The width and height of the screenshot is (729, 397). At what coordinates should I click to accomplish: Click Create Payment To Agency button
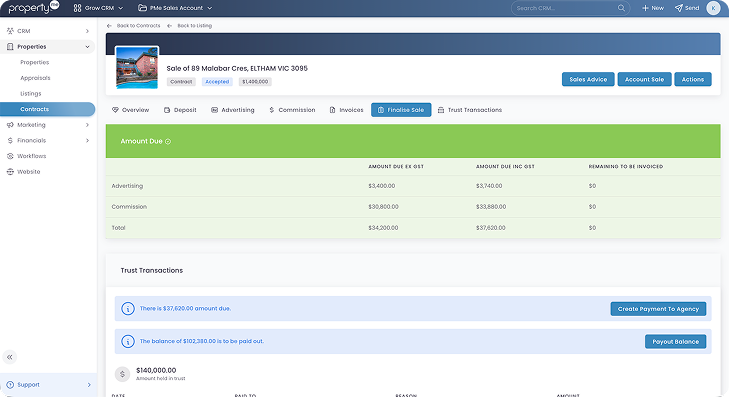pos(658,309)
